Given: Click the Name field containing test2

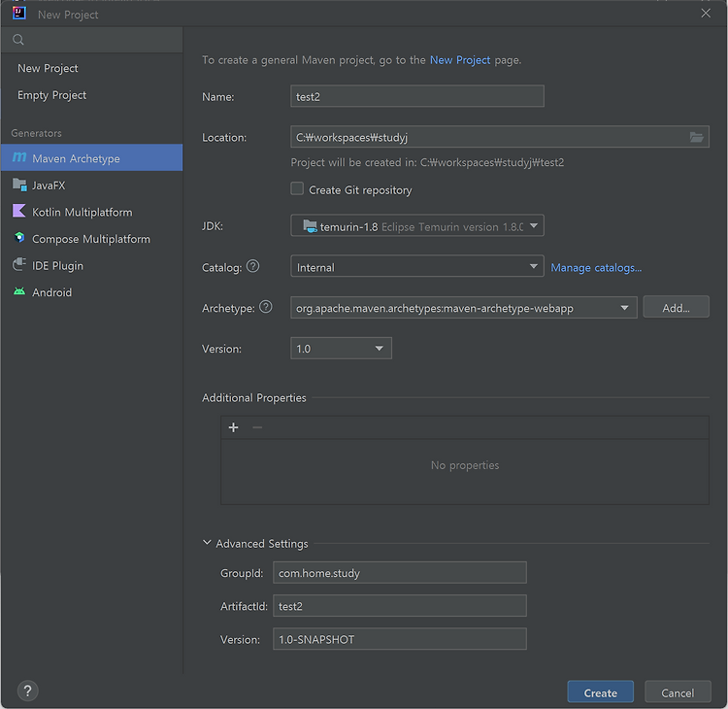Looking at the screenshot, I should pos(417,96).
